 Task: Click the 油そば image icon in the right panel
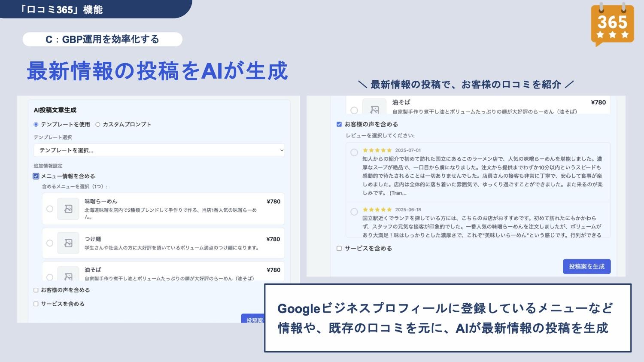point(374,108)
